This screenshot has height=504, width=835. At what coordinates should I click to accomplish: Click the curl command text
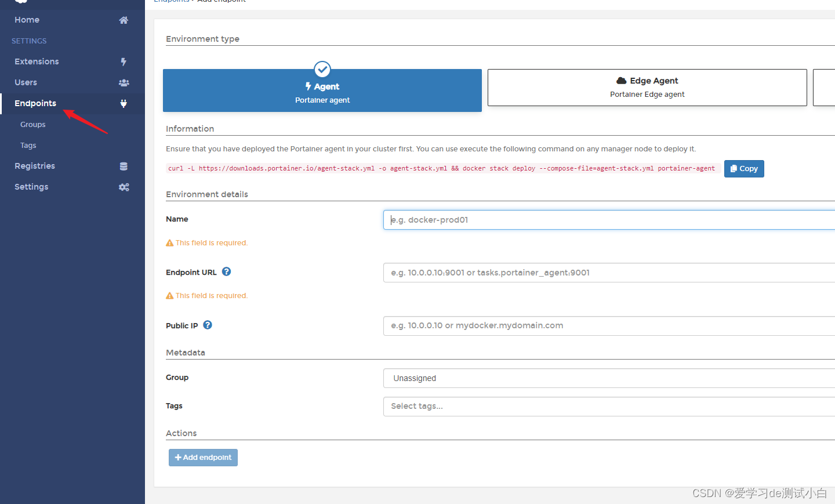pyautogui.click(x=441, y=168)
